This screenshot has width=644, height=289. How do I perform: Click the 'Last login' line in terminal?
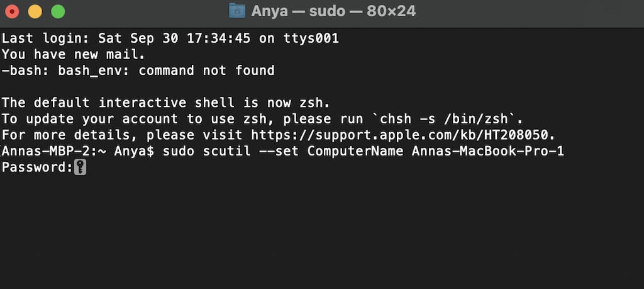pos(170,38)
